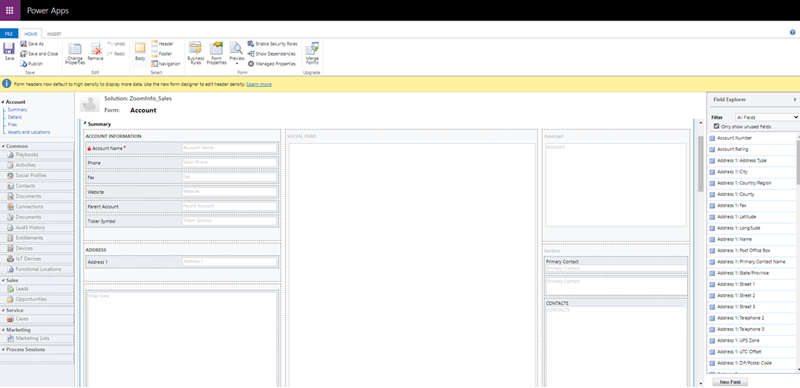The image size is (800, 388).
Task: Collapse the Summary form tab
Action: tap(85, 124)
